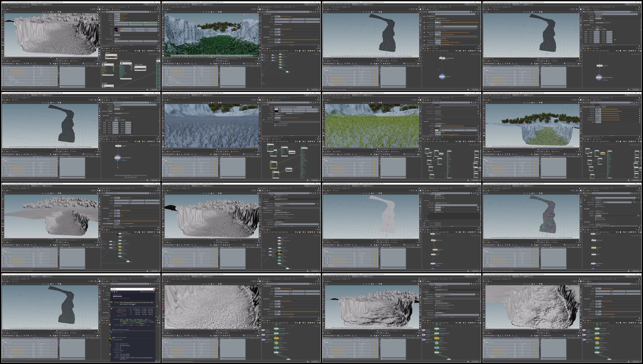Switch to Performance Monitor tab in noise1 frame
643x364 pixels.
[x=122, y=7]
